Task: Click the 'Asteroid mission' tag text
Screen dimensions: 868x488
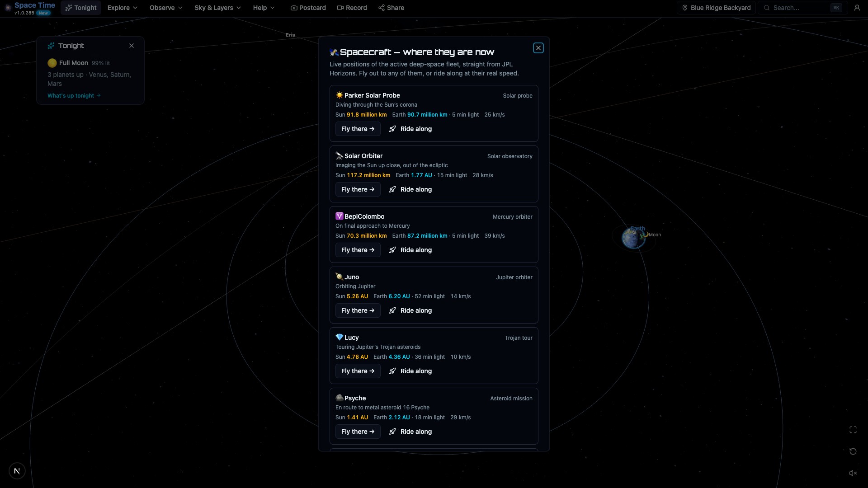Action: pos(511,399)
